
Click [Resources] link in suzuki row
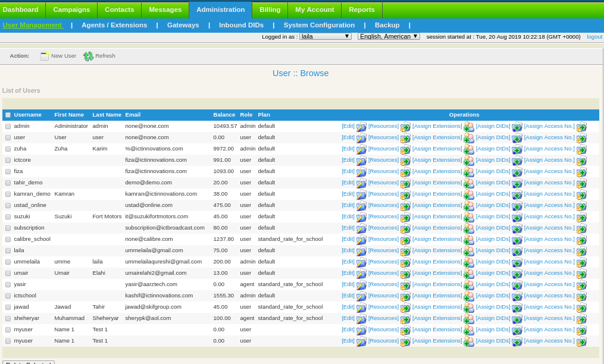(384, 216)
